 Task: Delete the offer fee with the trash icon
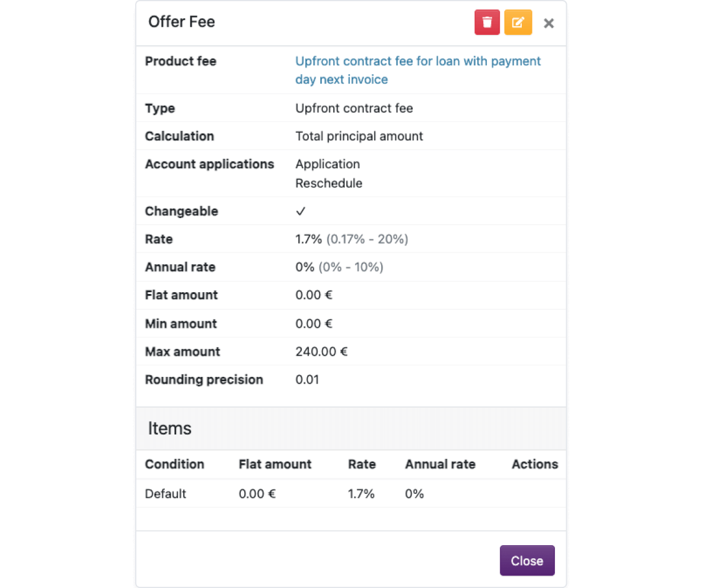487,22
